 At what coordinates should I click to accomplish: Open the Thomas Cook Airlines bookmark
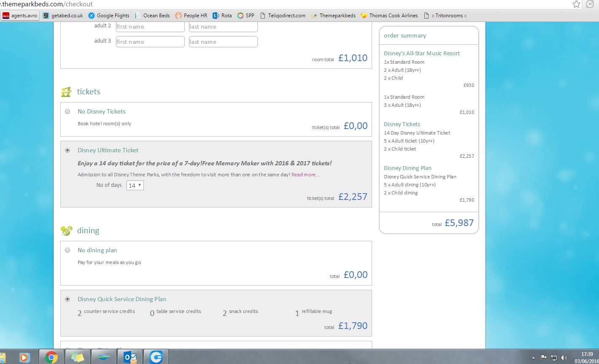click(x=389, y=16)
